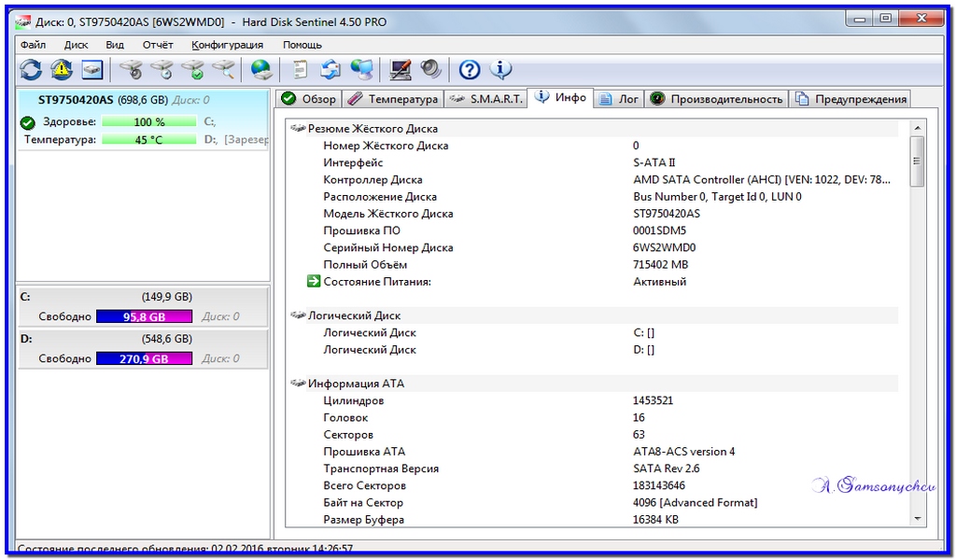Switch to the S.M.A.R.T. tab

coord(485,99)
